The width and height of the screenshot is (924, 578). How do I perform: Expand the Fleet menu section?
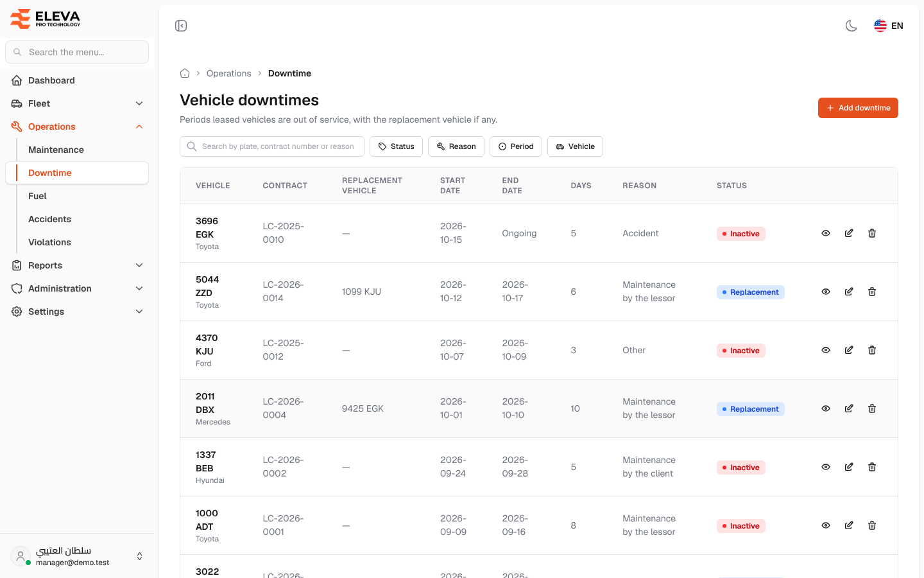(x=77, y=103)
